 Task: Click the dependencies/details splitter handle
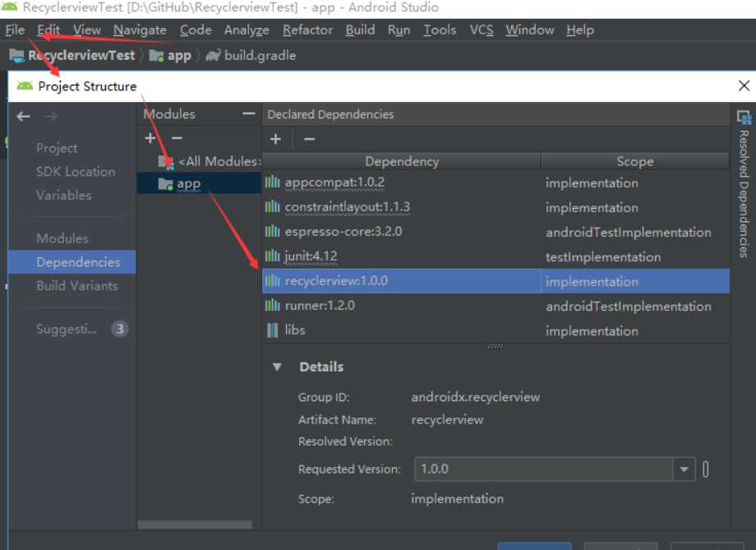click(496, 346)
